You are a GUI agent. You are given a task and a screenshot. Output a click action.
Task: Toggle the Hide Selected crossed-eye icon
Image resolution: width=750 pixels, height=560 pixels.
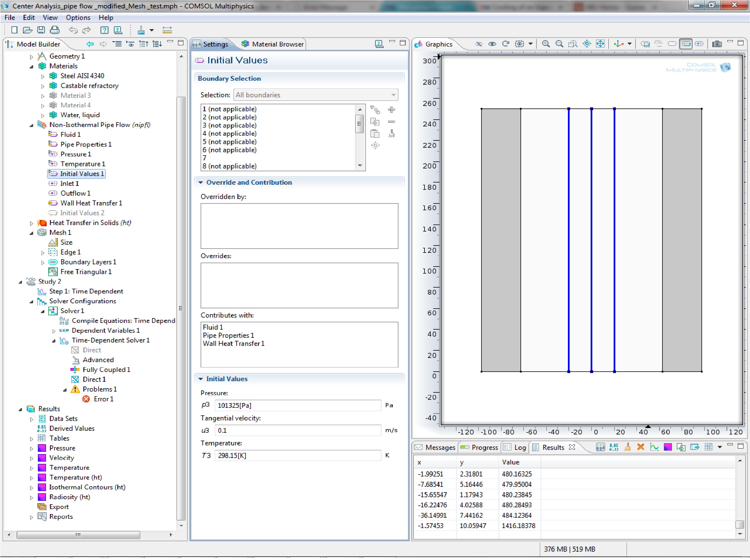click(478, 44)
